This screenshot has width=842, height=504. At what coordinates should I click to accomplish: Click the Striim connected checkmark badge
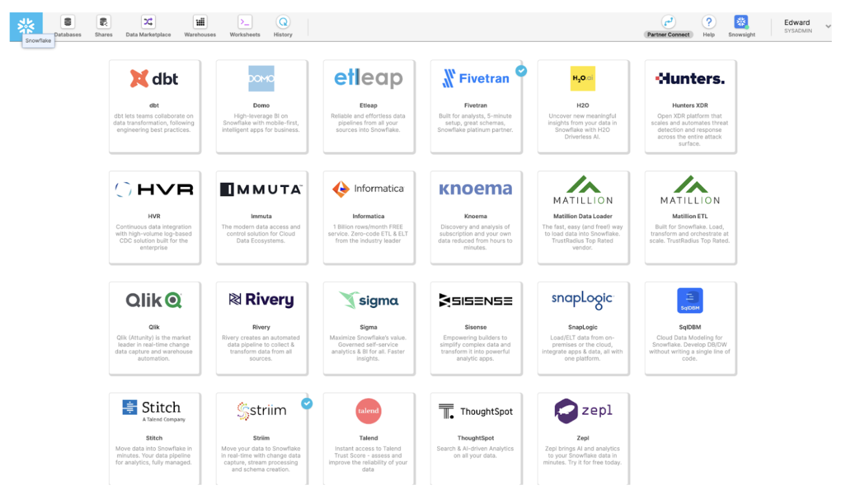point(307,403)
